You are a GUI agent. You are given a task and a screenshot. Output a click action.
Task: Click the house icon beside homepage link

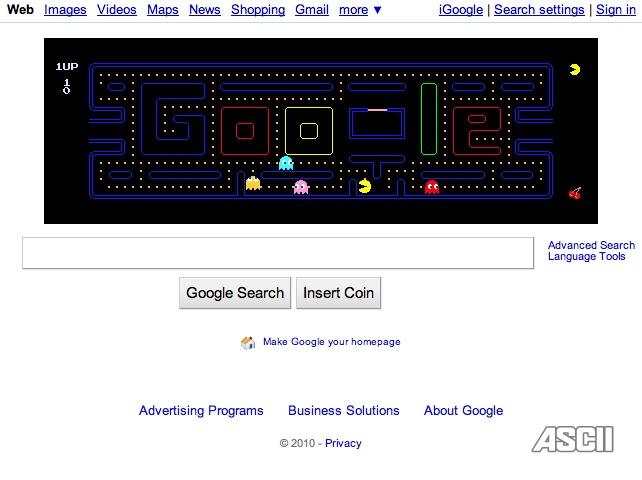pyautogui.click(x=248, y=343)
